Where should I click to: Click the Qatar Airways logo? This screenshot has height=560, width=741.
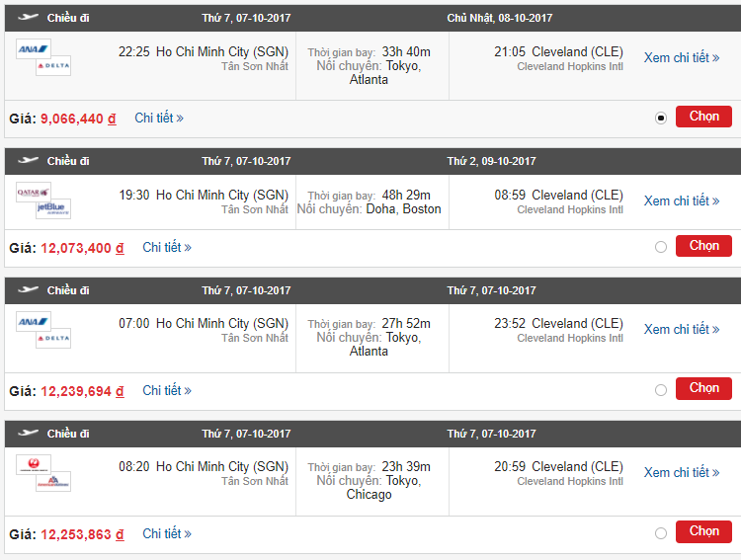(x=34, y=193)
